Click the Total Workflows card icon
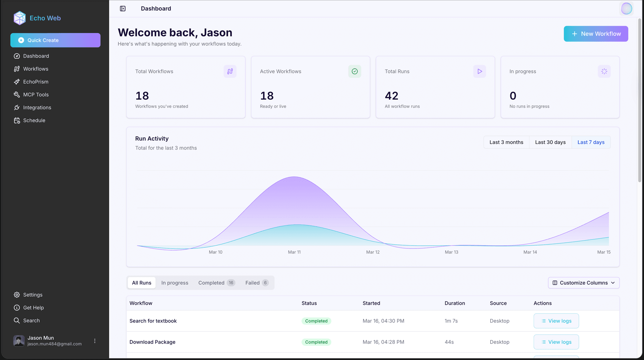This screenshot has width=644, height=360. (230, 71)
